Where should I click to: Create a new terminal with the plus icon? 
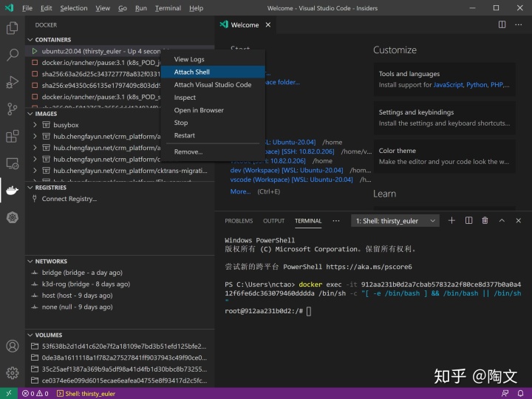coord(451,220)
